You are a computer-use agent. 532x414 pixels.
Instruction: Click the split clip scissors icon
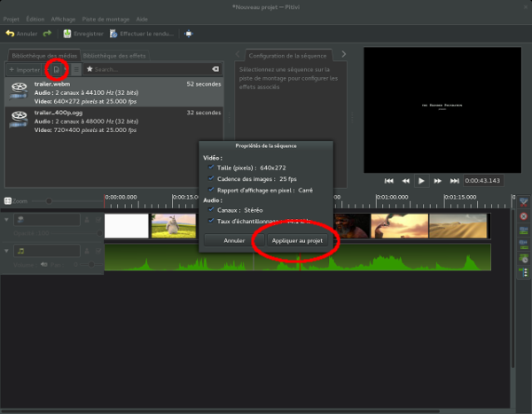[523, 203]
